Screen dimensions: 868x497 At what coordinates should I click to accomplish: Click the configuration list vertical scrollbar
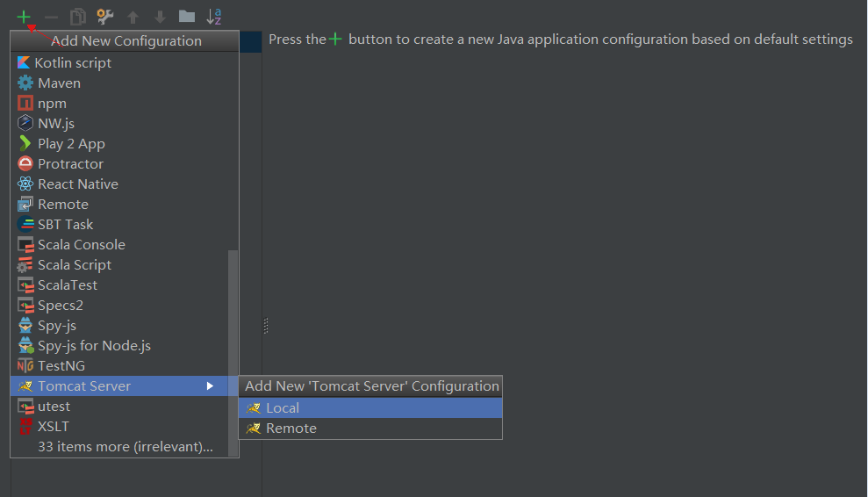pyautogui.click(x=233, y=353)
